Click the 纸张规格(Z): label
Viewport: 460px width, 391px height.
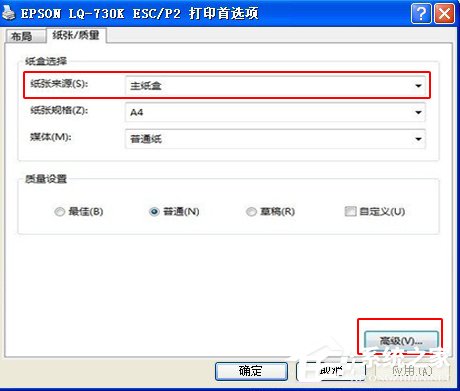(x=59, y=110)
